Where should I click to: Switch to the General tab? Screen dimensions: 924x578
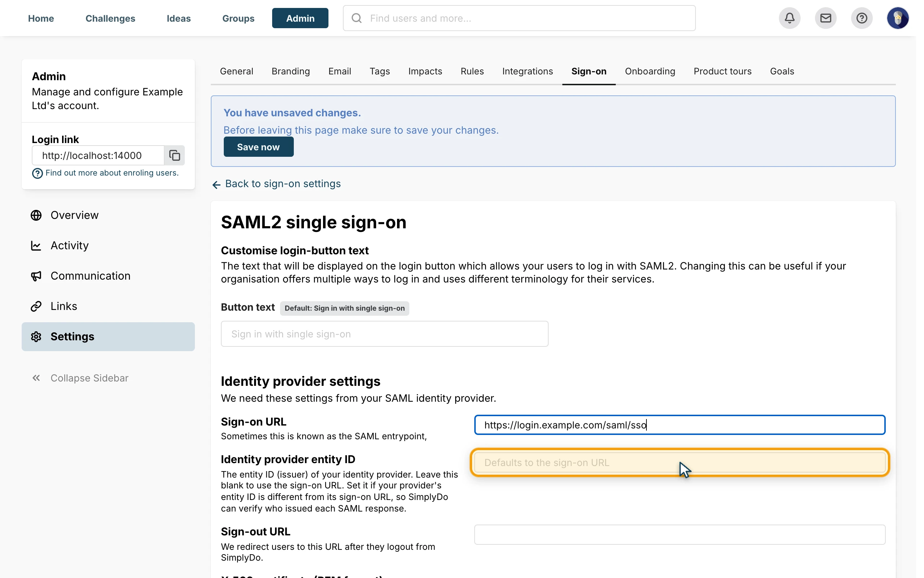tap(236, 71)
